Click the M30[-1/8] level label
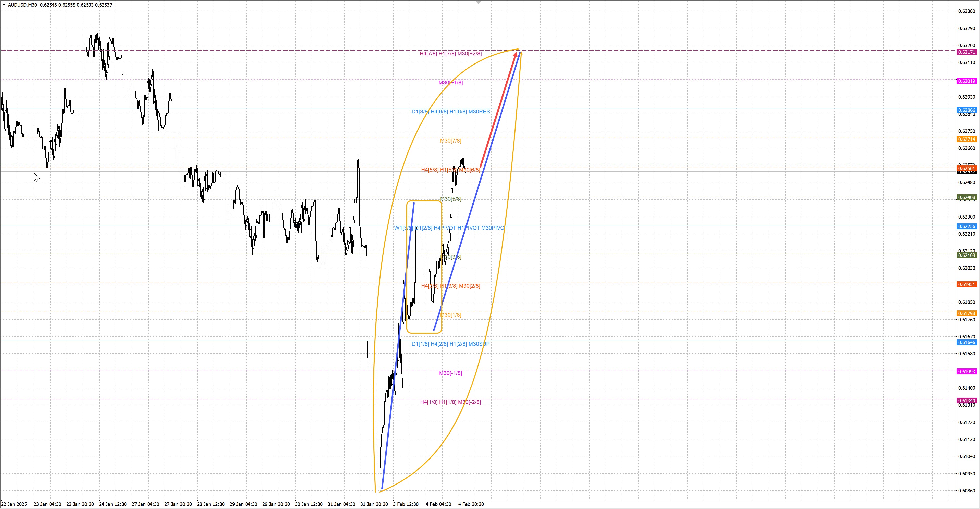The height and width of the screenshot is (509, 980). click(450, 373)
